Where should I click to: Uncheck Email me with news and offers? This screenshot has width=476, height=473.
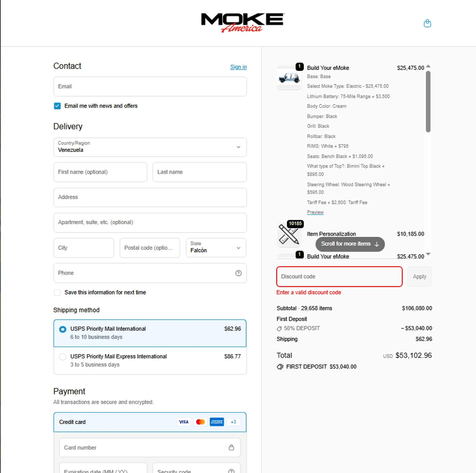57,106
